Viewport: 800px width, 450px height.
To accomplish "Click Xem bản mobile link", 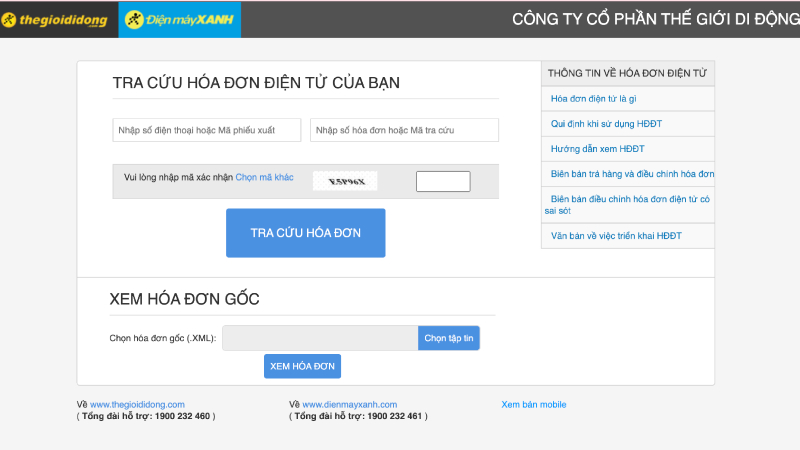I will (x=534, y=404).
